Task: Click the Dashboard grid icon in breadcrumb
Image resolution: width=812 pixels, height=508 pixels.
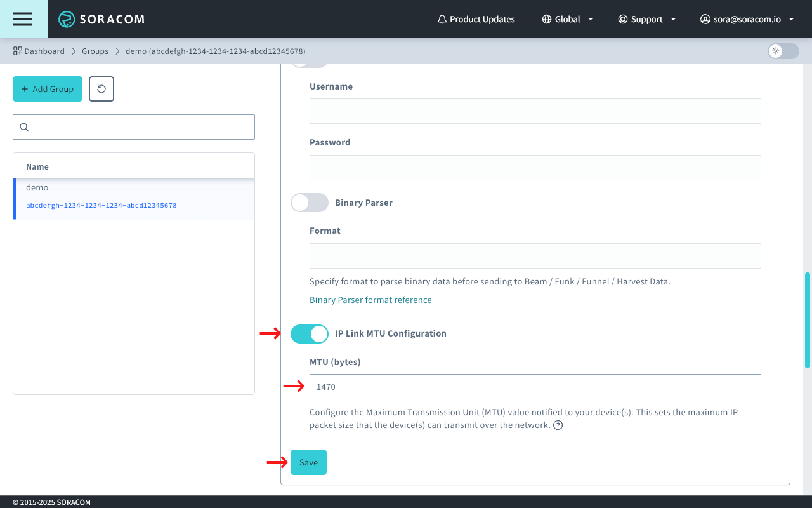Action: pyautogui.click(x=18, y=51)
